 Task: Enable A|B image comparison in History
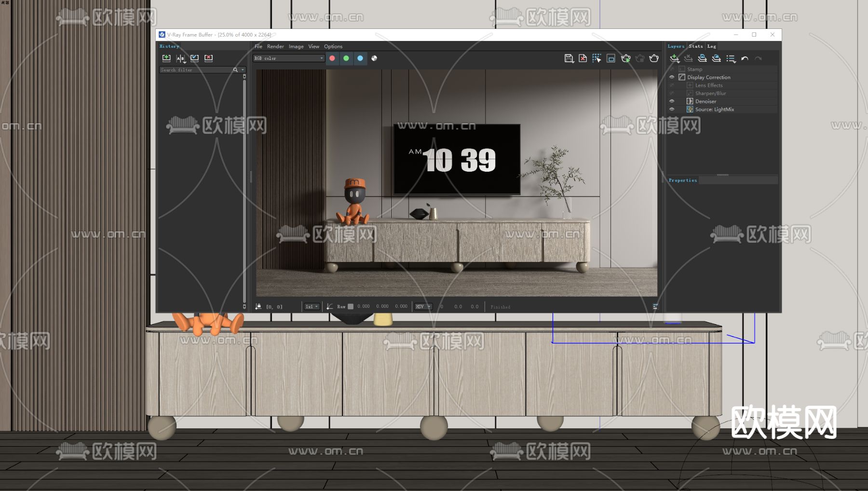pos(180,58)
